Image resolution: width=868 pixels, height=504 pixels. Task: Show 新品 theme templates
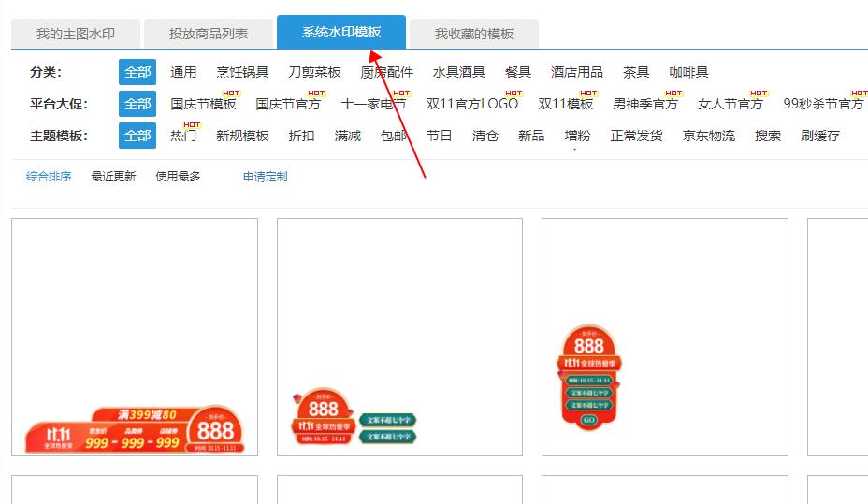point(531,136)
